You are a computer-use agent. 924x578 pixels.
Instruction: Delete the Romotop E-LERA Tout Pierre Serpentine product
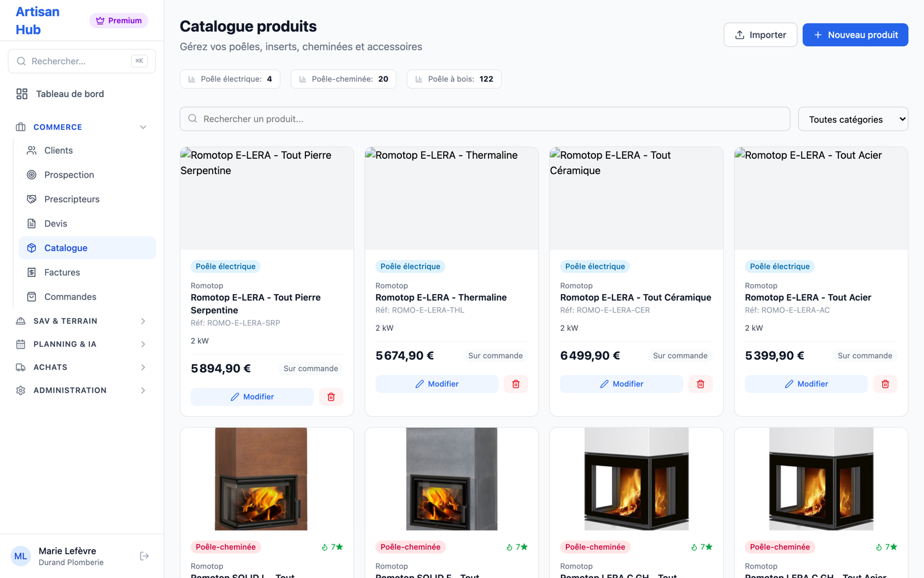pyautogui.click(x=331, y=397)
